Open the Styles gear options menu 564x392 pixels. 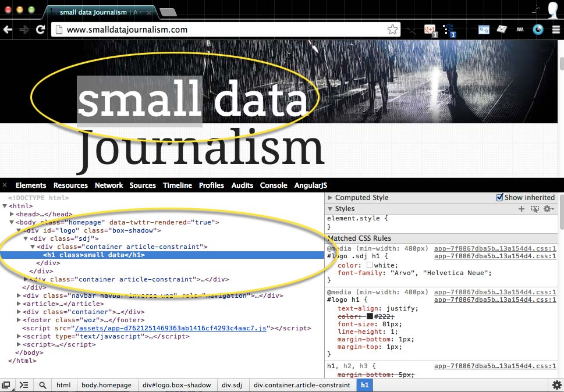coord(548,209)
